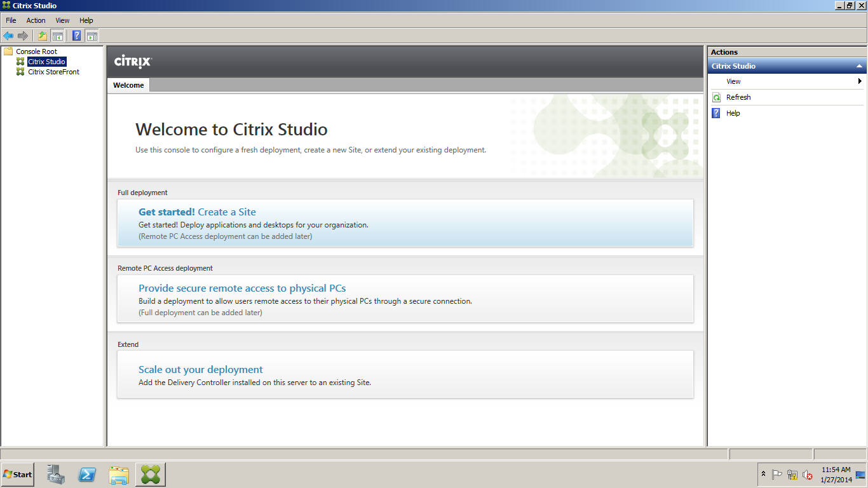Toggle the Show/Hide Action Pane icon

pyautogui.click(x=92, y=36)
